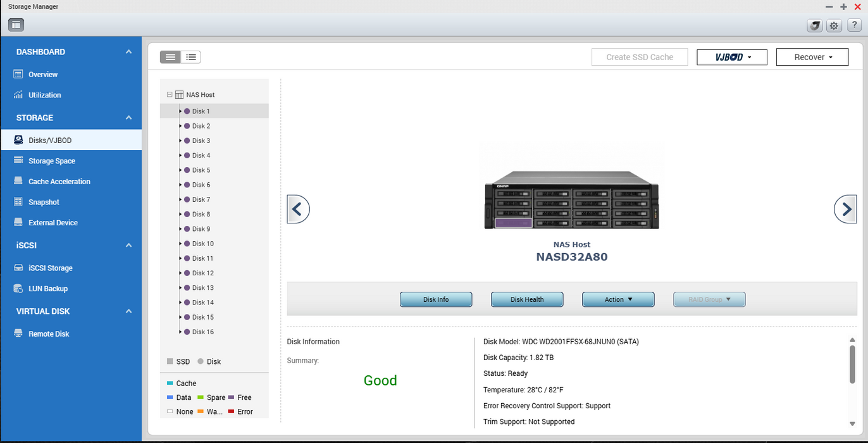This screenshot has width=868, height=443.
Task: Open the VJBOD dropdown
Action: tap(732, 57)
